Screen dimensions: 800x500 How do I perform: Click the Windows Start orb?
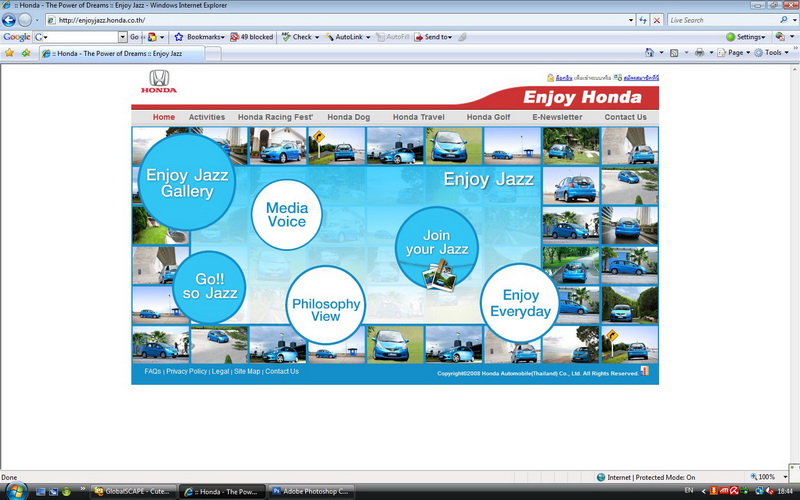point(15,491)
